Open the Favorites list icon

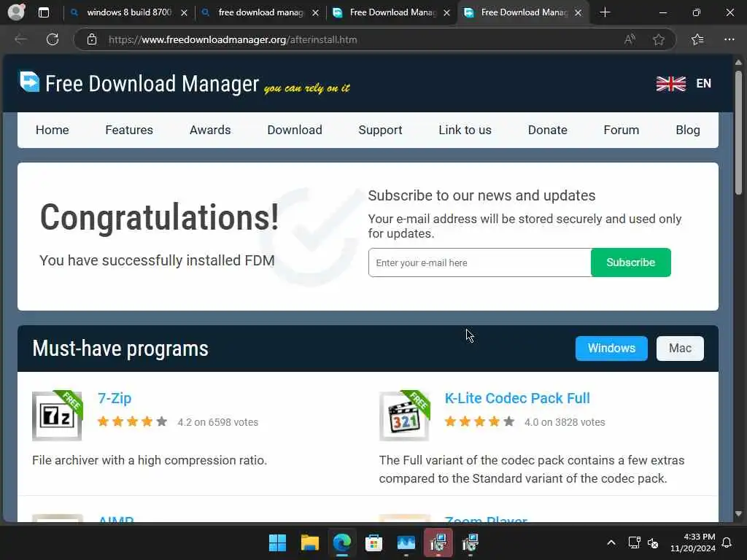coord(697,39)
